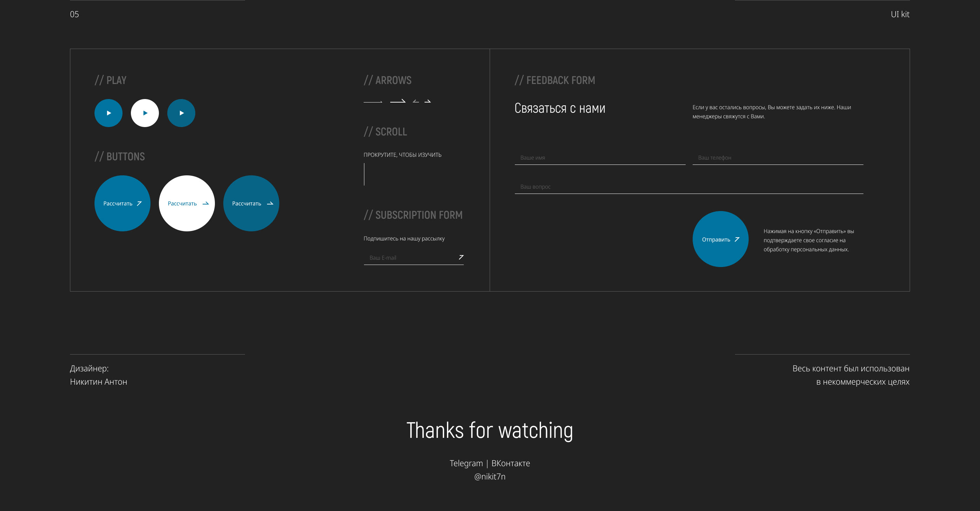Click the bold long right arrow icon
This screenshot has width=980, height=511.
(x=398, y=101)
